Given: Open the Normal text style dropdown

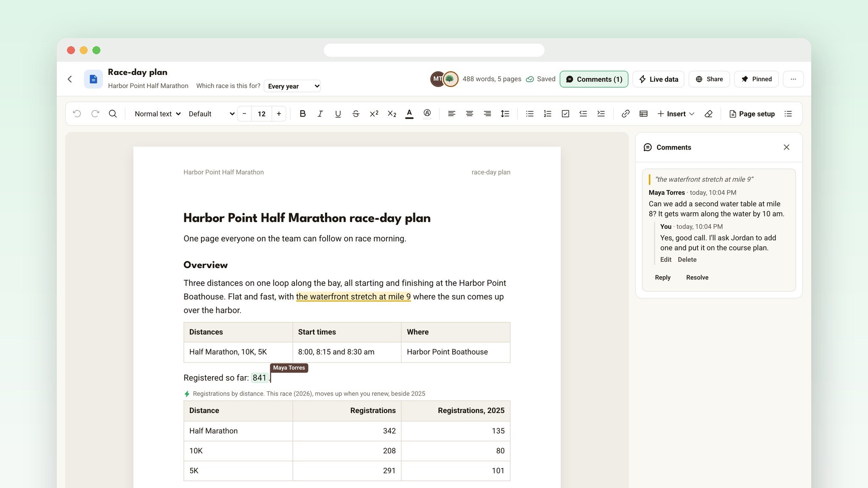Looking at the screenshot, I should coord(158,114).
